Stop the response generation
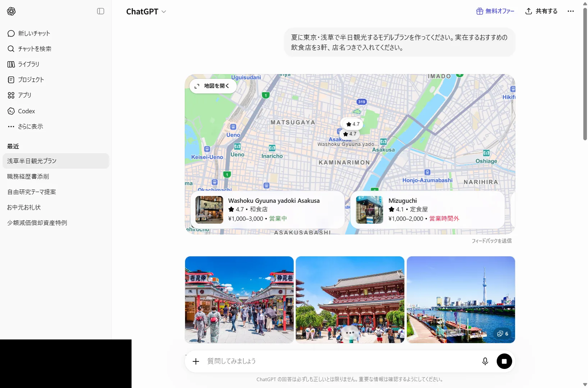The image size is (588, 388). (504, 361)
